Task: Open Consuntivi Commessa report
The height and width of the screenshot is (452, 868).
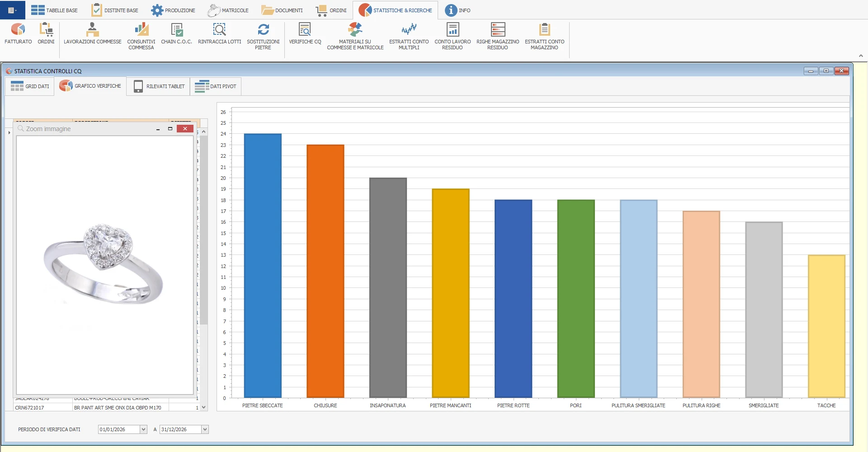Action: click(x=141, y=36)
